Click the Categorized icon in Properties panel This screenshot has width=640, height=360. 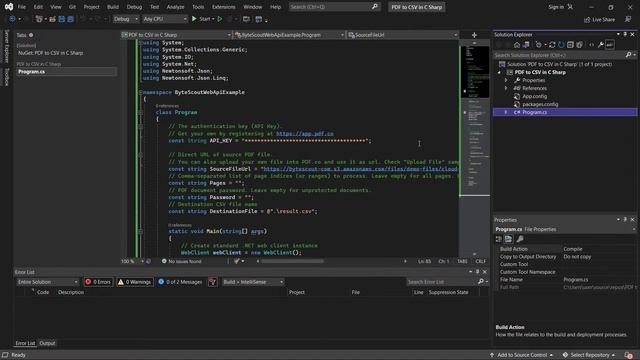[x=499, y=239]
